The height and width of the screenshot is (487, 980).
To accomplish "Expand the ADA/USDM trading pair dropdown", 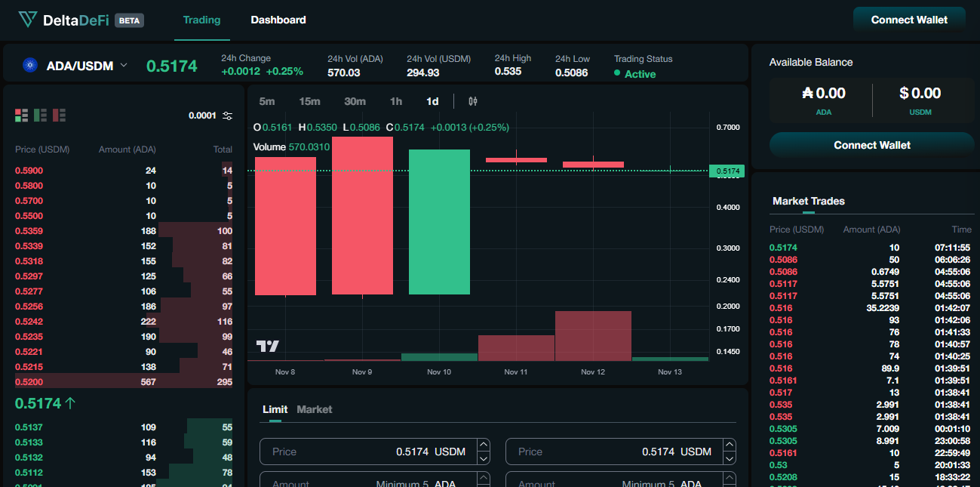I will pyautogui.click(x=124, y=66).
